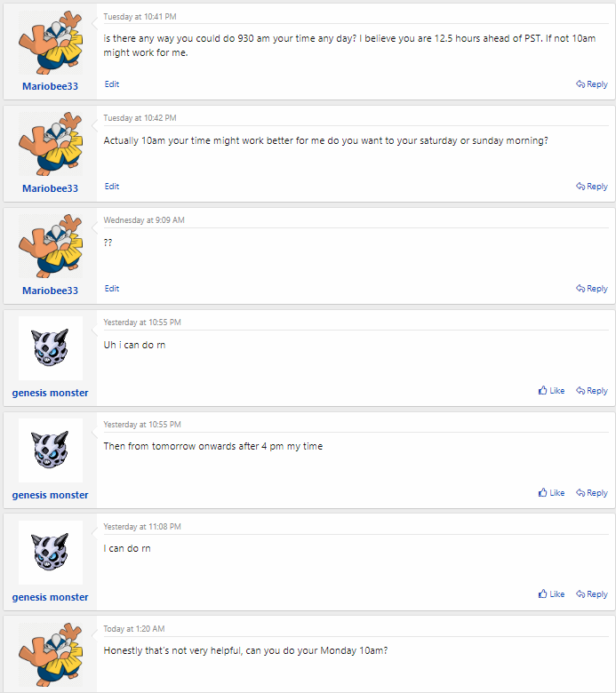This screenshot has height=693, width=616.
Task: Reply to the Saturday or Sunday message
Action: (x=592, y=187)
